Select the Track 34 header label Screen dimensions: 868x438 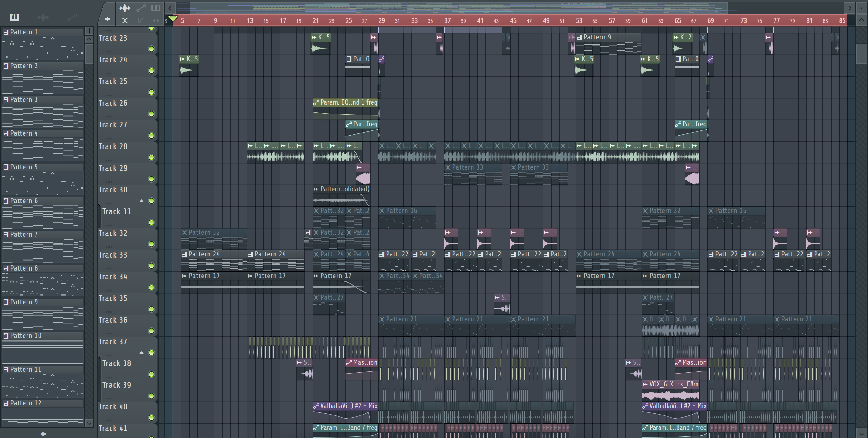(x=113, y=277)
